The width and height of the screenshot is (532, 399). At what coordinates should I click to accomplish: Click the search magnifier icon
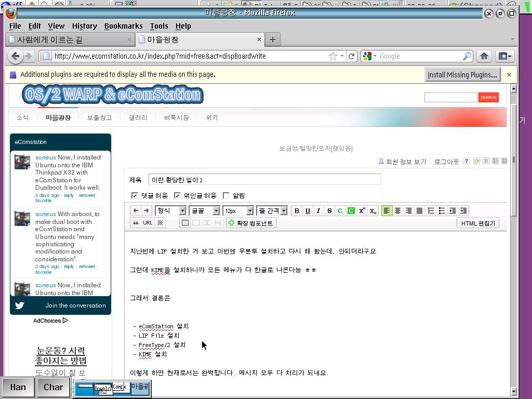point(467,56)
